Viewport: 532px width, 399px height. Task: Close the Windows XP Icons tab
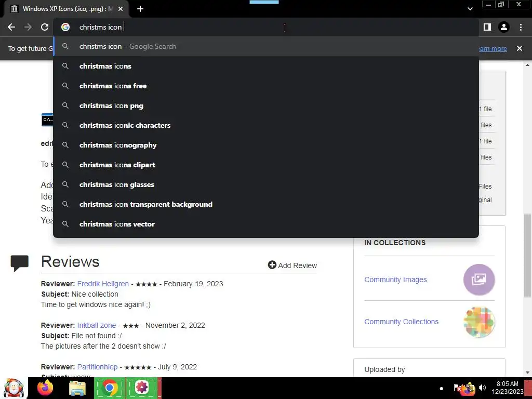click(121, 9)
